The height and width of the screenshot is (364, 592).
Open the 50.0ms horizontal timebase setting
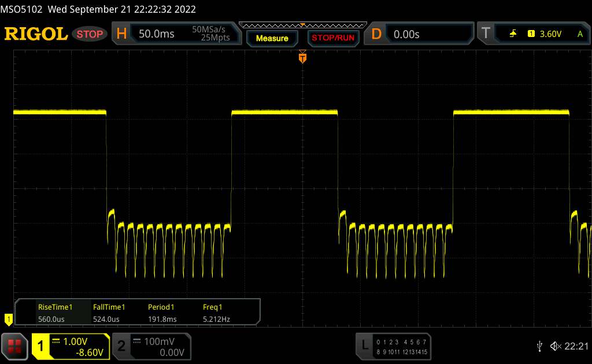156,34
